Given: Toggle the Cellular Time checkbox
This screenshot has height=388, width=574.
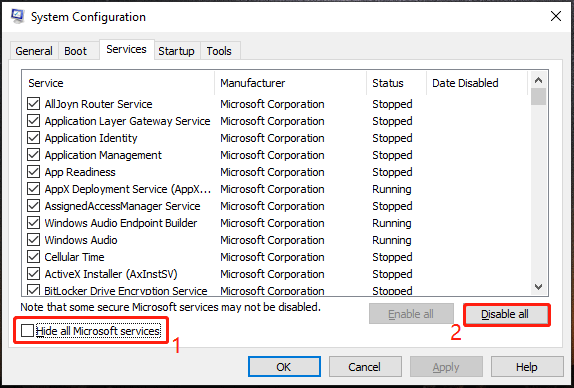Looking at the screenshot, I should 33,257.
